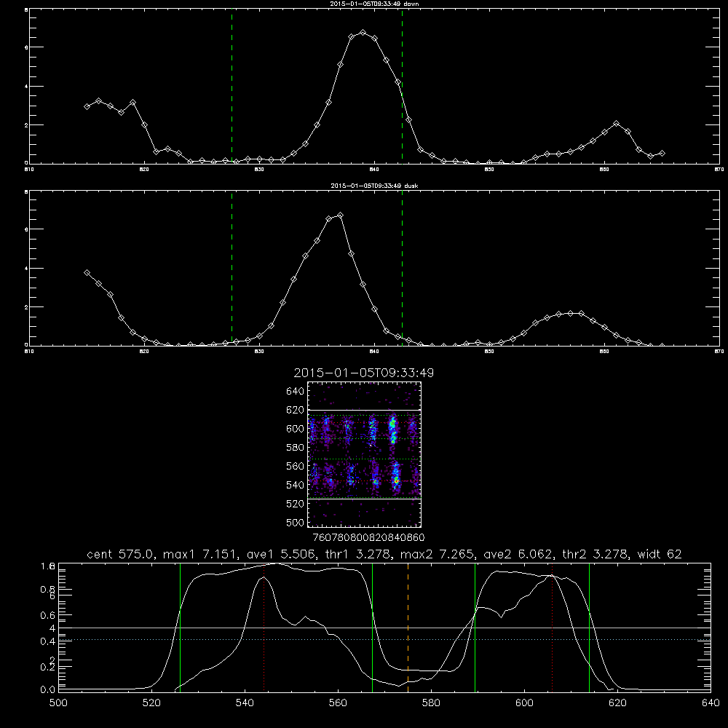The image size is (728, 728).
Task: Click the white horizontal line at level 4
Action: pos(384,628)
